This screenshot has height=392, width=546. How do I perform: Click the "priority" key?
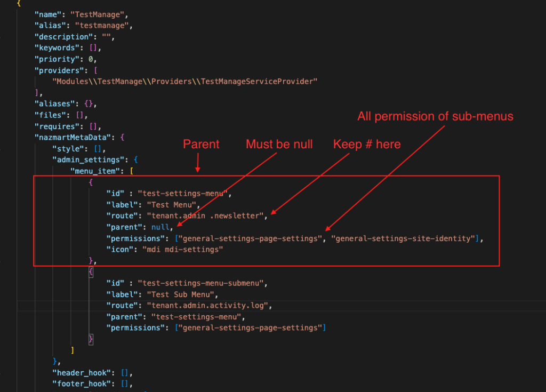click(57, 59)
